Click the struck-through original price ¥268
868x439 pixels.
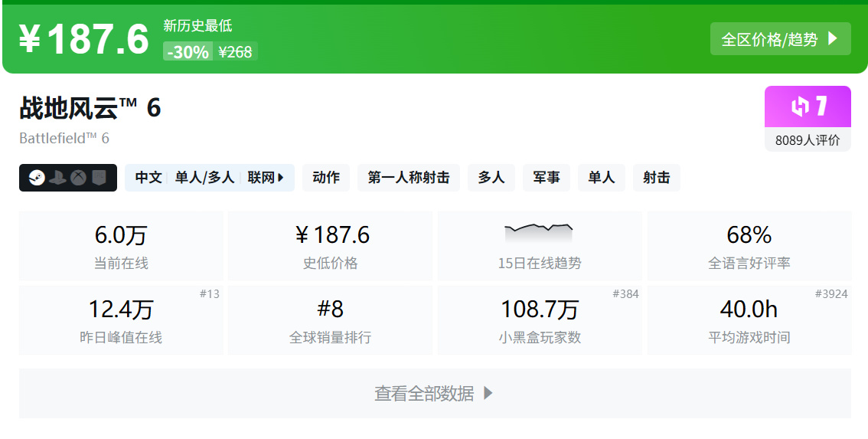235,52
